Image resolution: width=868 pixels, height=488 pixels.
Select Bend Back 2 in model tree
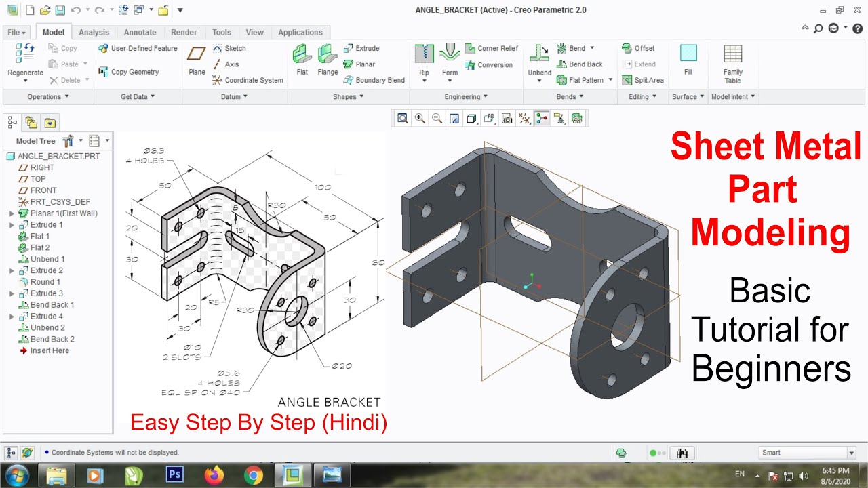[x=46, y=339]
